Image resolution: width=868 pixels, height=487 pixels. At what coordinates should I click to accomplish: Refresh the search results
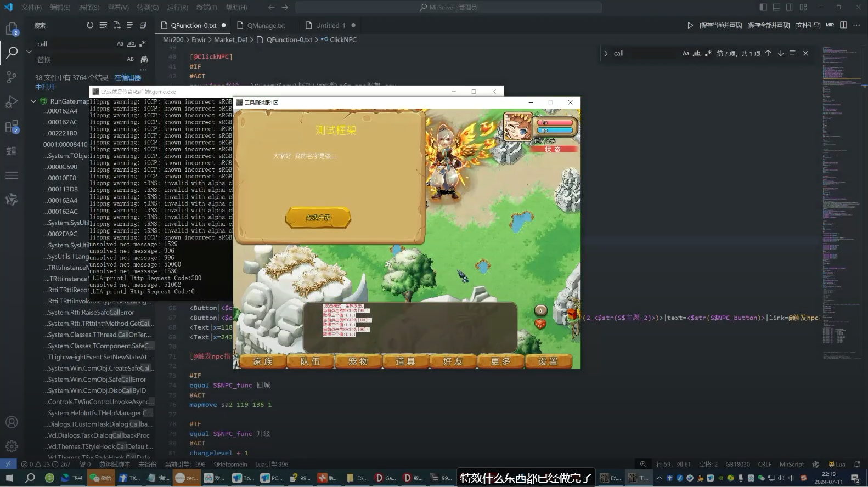tap(90, 25)
